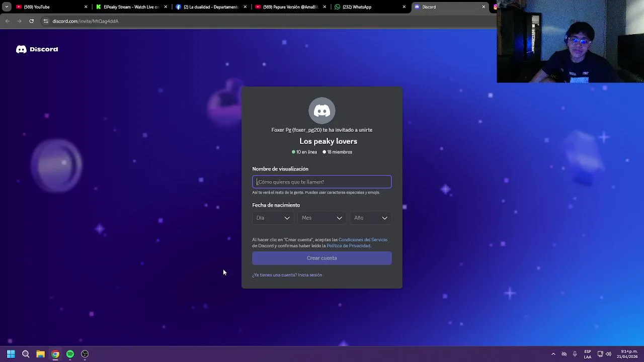Click the Discord server avatar icon in the invite card
Image resolution: width=644 pixels, height=362 pixels.
click(322, 111)
